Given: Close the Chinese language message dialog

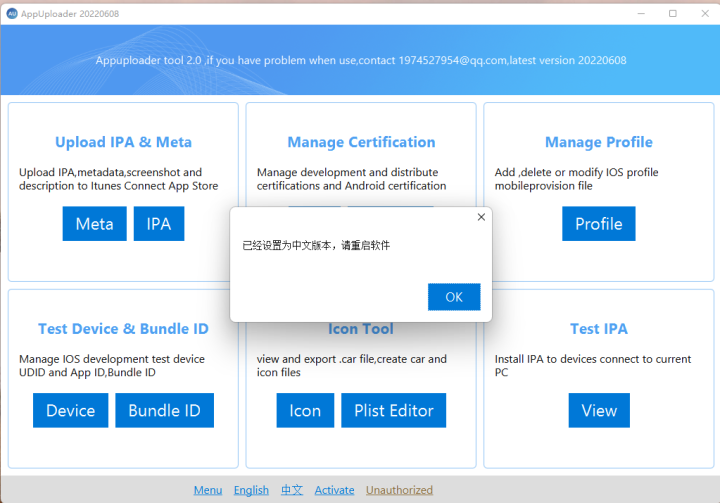Looking at the screenshot, I should (x=481, y=217).
